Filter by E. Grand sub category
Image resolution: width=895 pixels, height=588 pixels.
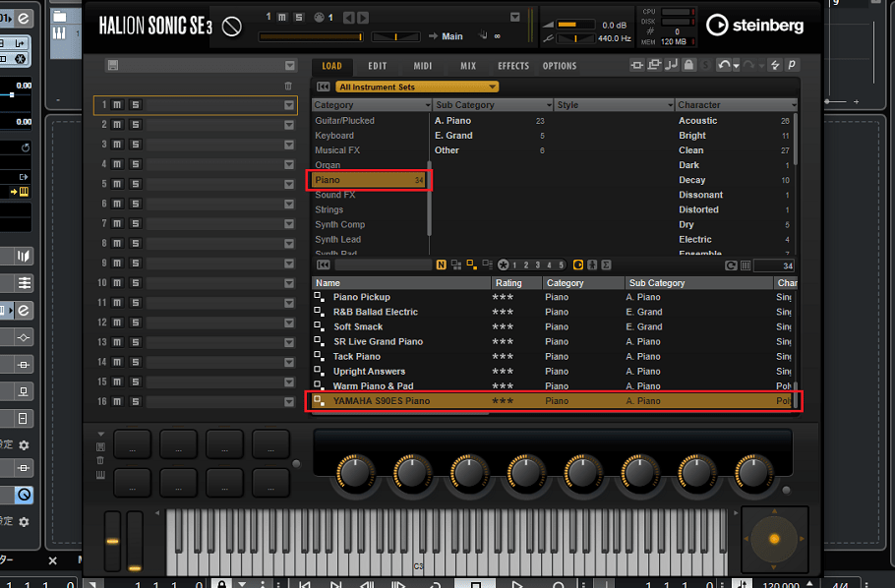point(453,136)
